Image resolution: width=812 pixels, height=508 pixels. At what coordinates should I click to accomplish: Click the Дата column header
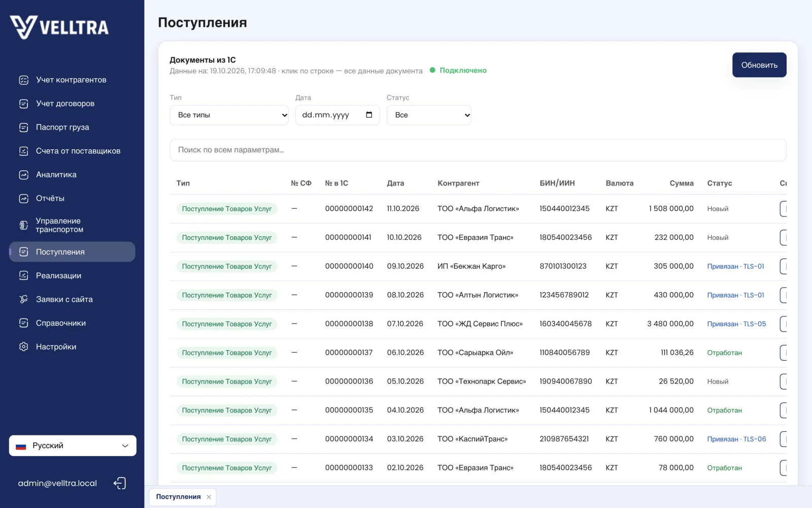395,183
